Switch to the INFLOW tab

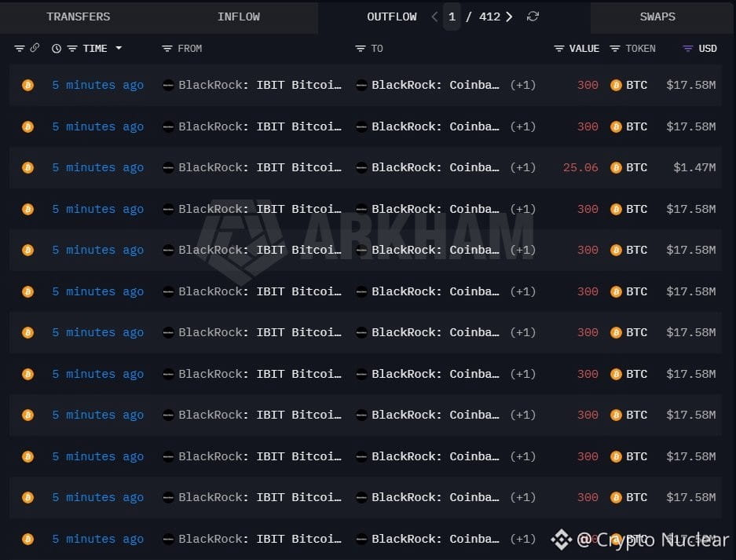[x=239, y=17]
